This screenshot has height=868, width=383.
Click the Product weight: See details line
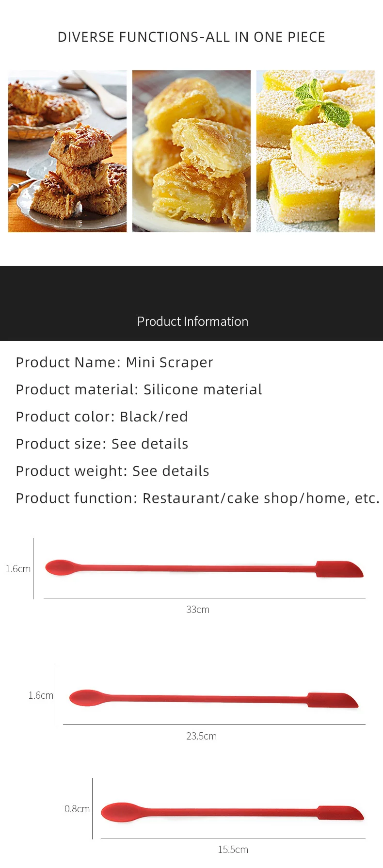tap(112, 471)
